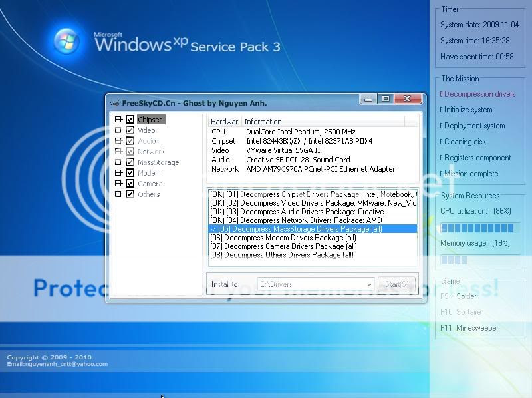Image resolution: width=532 pixels, height=398 pixels.
Task: Maximize the FreeSkyCD window
Action: coord(386,99)
